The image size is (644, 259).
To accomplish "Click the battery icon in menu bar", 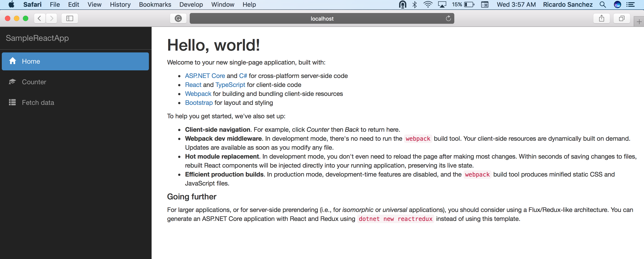I will pyautogui.click(x=472, y=4).
